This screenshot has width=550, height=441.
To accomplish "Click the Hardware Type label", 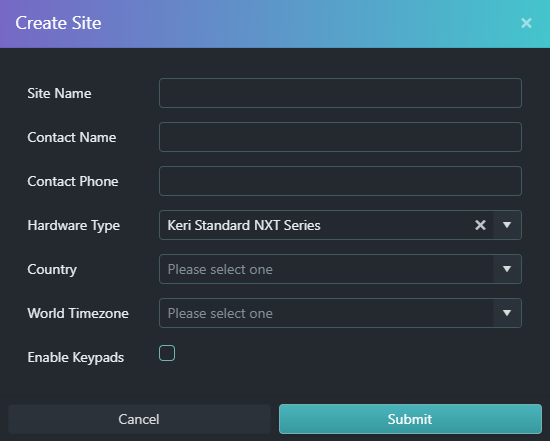I will pos(74,226).
